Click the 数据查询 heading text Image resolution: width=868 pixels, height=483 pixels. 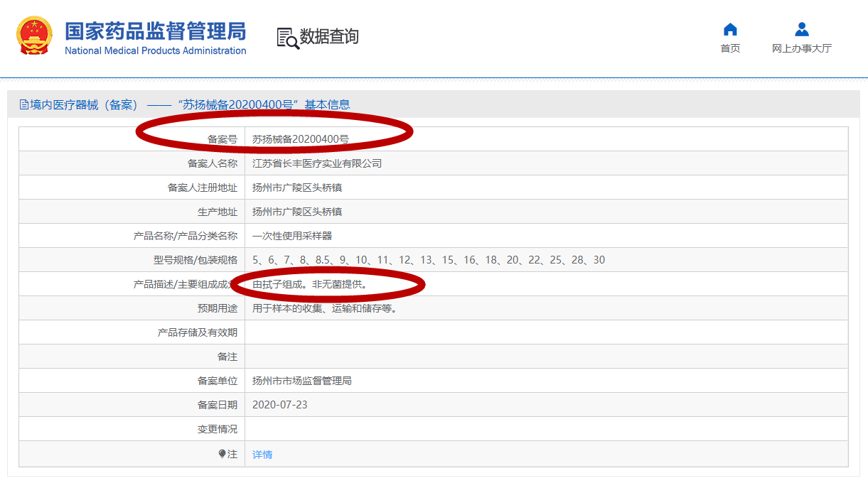coord(329,37)
